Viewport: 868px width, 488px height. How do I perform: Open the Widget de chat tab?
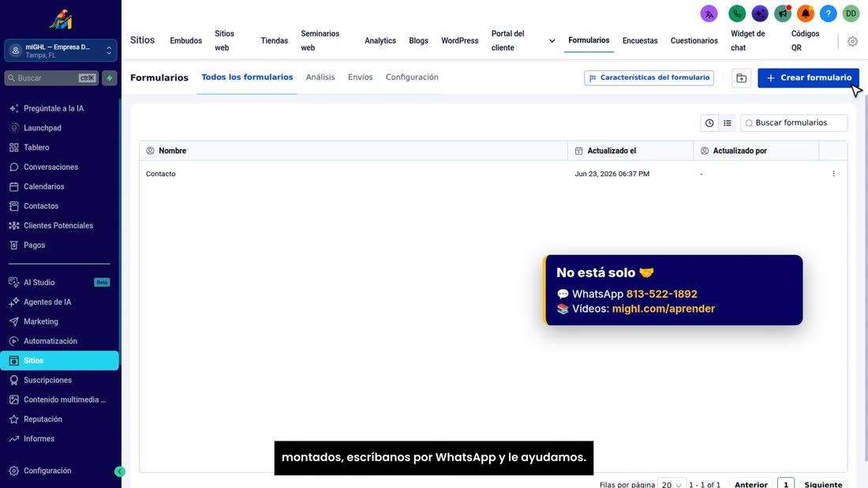(x=748, y=41)
